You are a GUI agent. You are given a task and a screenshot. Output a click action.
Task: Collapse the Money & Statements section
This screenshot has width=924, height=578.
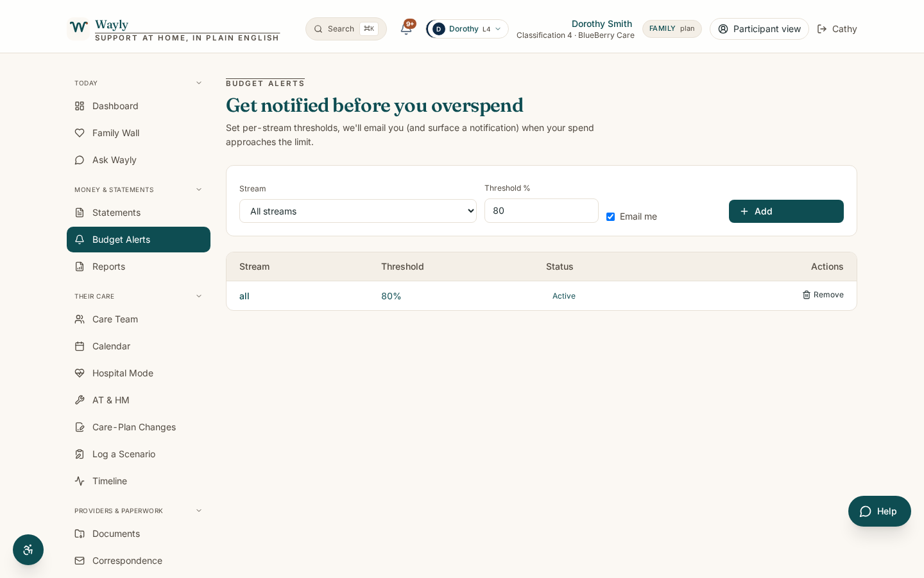click(x=199, y=189)
